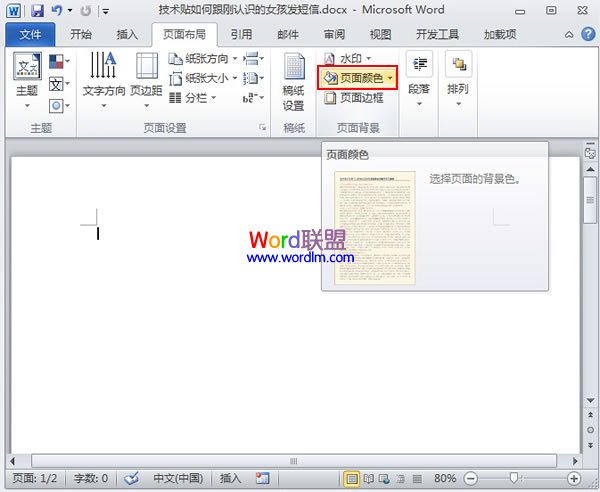Click language 中文(中国) in status bar

point(178,478)
